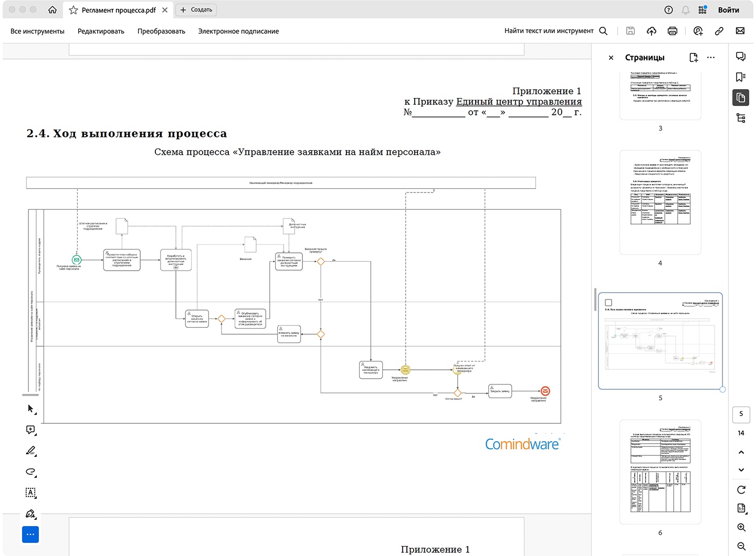Choose the add comment tool
The height and width of the screenshot is (556, 756).
coord(30,430)
